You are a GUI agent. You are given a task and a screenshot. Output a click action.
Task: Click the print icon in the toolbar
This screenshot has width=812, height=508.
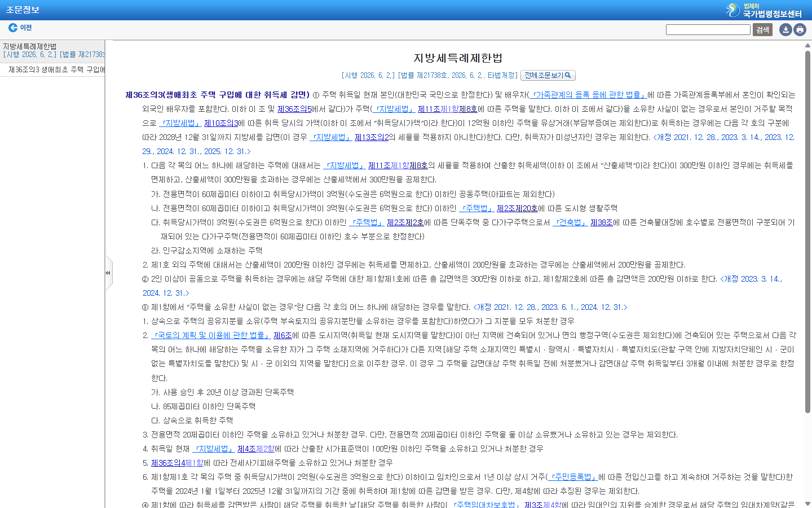pos(800,29)
